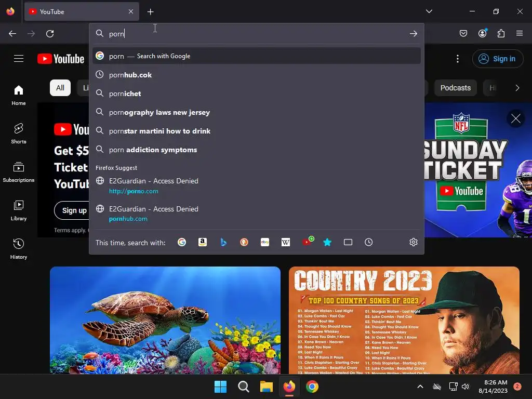Open History in the YouTube sidebar
This screenshot has height=399, width=532.
click(19, 249)
